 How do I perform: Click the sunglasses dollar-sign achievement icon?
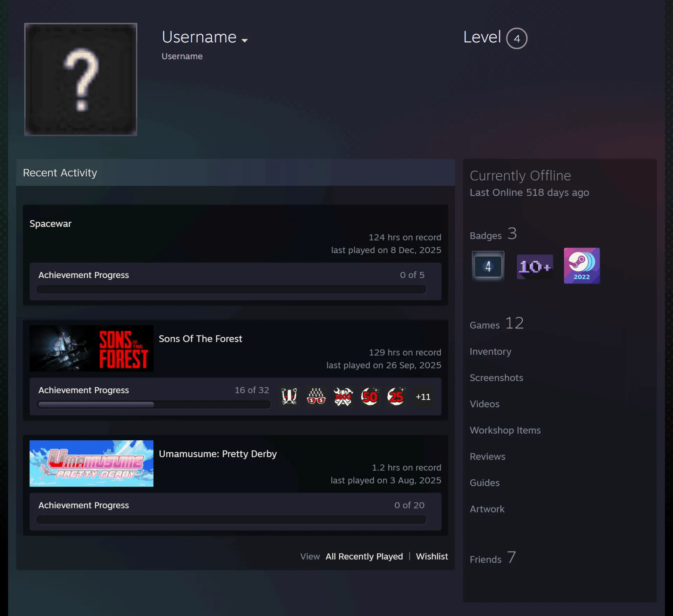316,397
